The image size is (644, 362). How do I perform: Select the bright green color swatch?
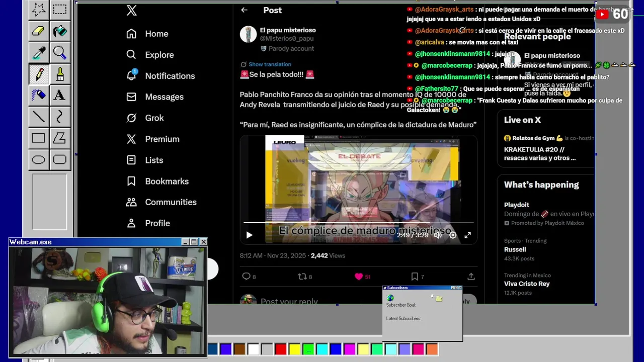[308, 349]
